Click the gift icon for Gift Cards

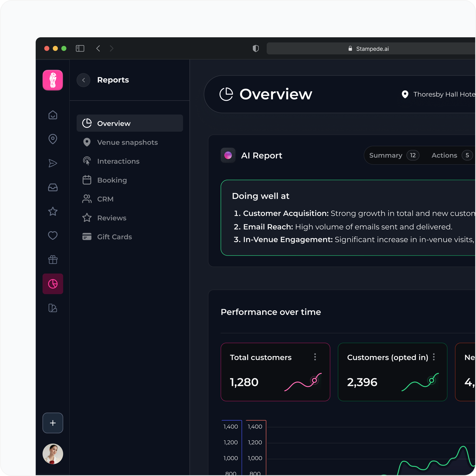coord(53,259)
